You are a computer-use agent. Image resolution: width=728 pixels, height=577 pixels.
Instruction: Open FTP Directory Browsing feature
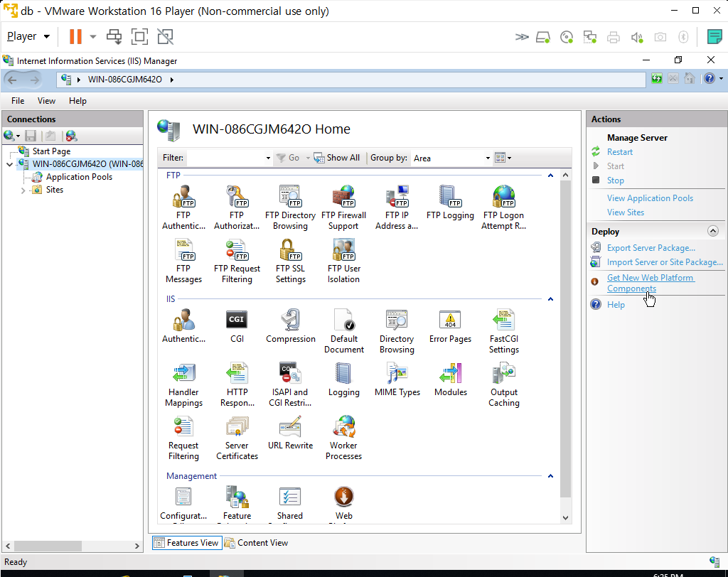pos(290,207)
